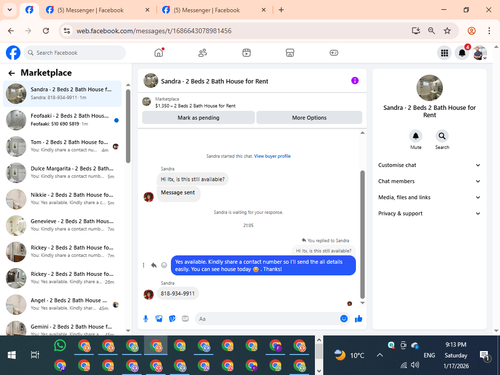Click More Options button
This screenshot has width=500, height=375.
click(x=309, y=118)
